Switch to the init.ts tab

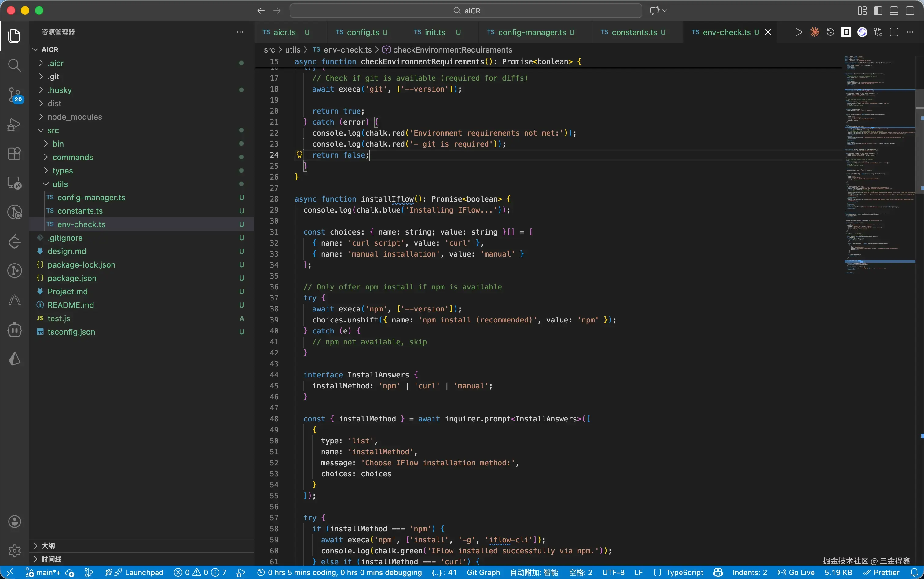pyautogui.click(x=435, y=32)
